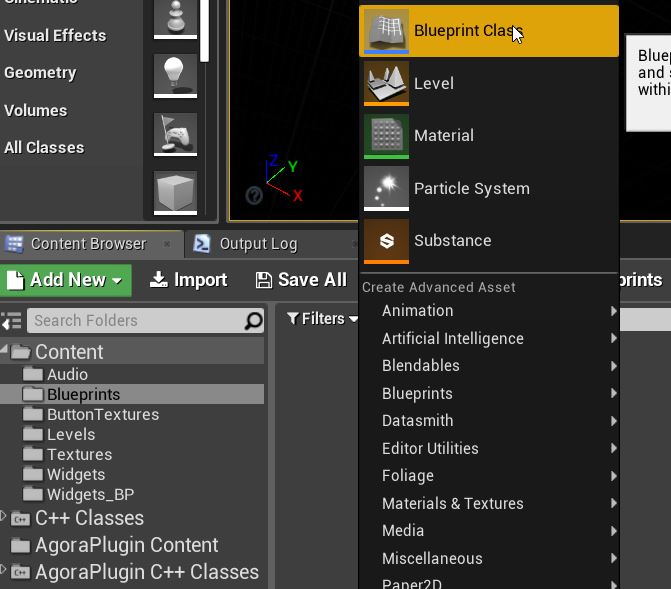Click the Particle System sparkle icon
The image size is (671, 589).
(x=386, y=188)
